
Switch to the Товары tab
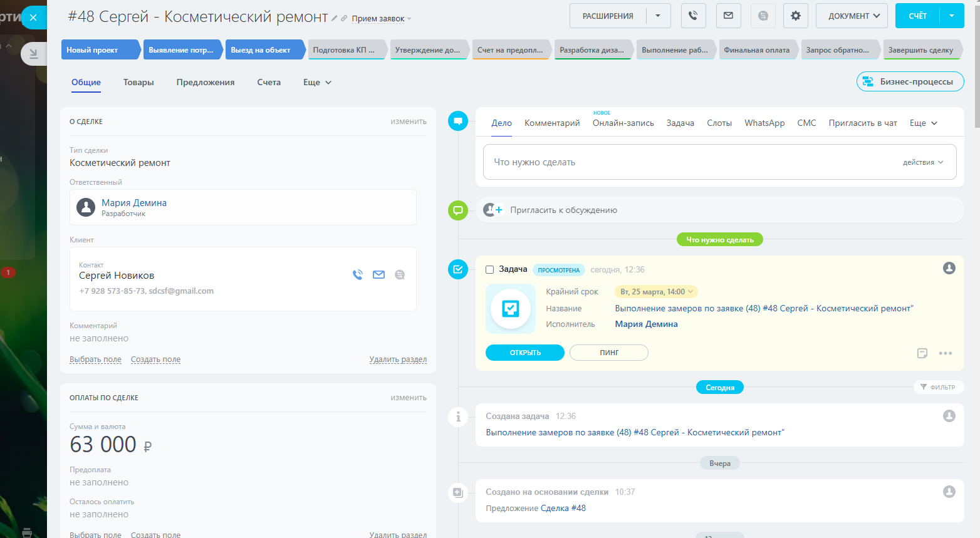138,83
